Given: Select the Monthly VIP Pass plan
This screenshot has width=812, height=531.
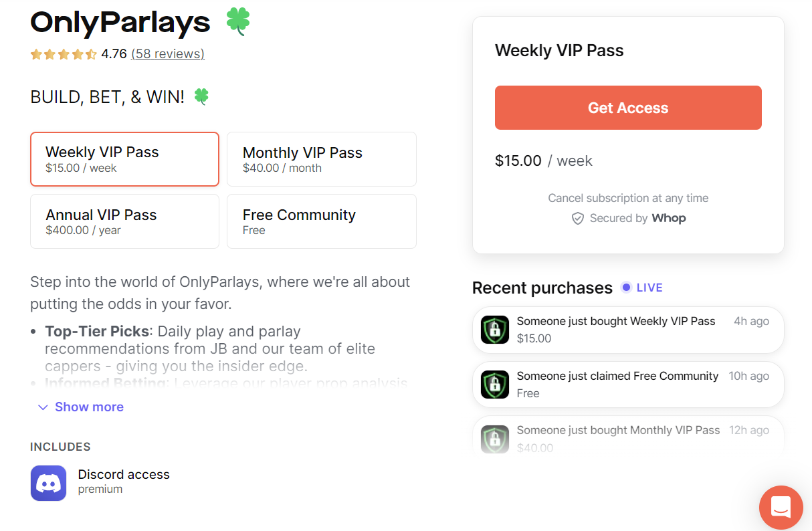Looking at the screenshot, I should [x=322, y=159].
